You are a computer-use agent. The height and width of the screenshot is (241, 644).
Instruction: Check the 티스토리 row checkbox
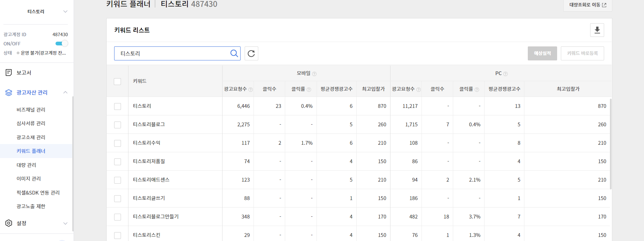click(118, 107)
